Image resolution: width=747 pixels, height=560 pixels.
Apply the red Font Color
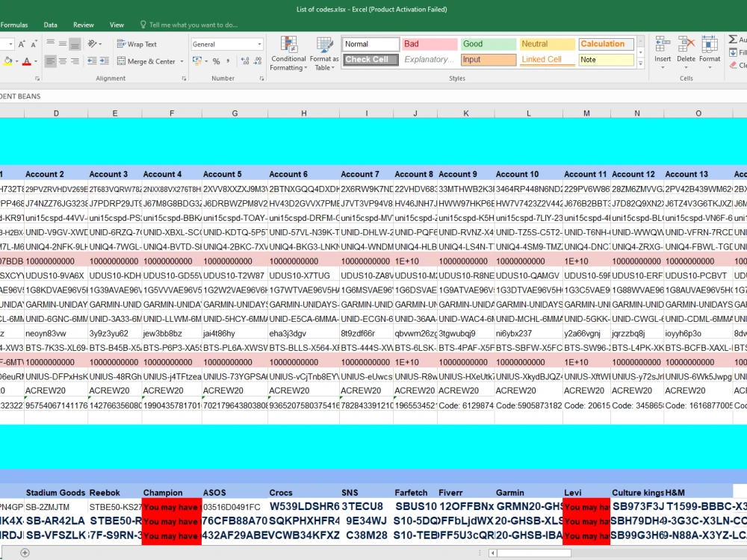(27, 61)
